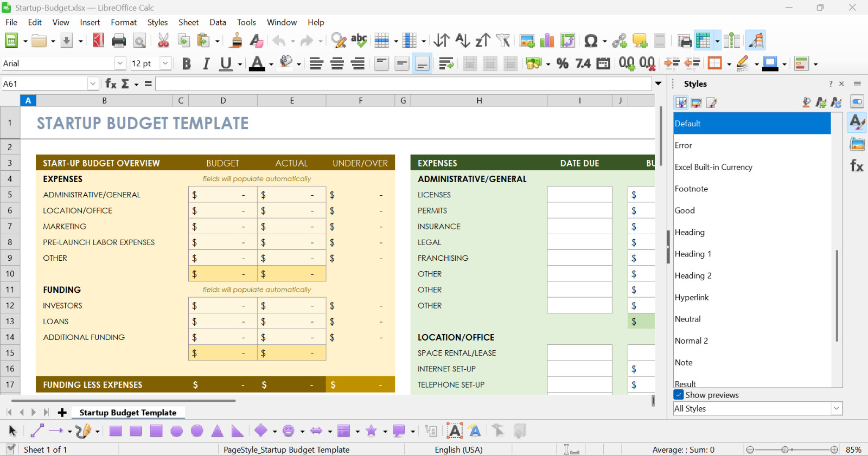The width and height of the screenshot is (868, 456).
Task: Enable AutoFilter funnel icon
Action: [503, 41]
